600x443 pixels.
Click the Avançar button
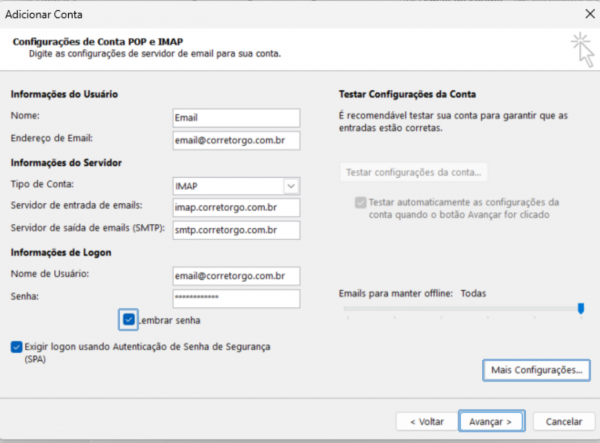click(491, 421)
